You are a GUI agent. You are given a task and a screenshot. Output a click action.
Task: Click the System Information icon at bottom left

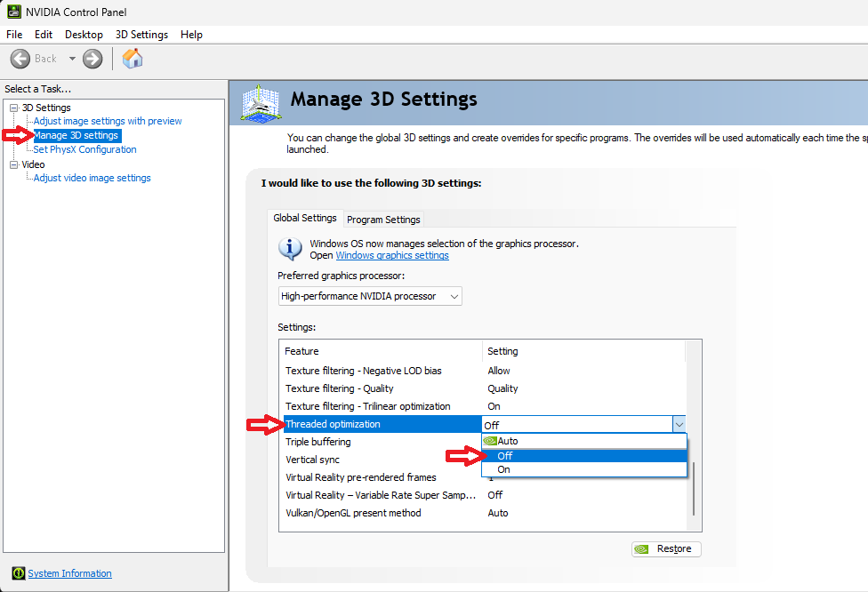18,573
